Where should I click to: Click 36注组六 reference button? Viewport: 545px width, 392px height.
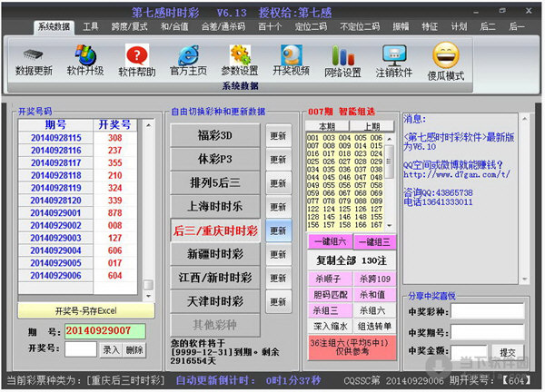(352, 348)
